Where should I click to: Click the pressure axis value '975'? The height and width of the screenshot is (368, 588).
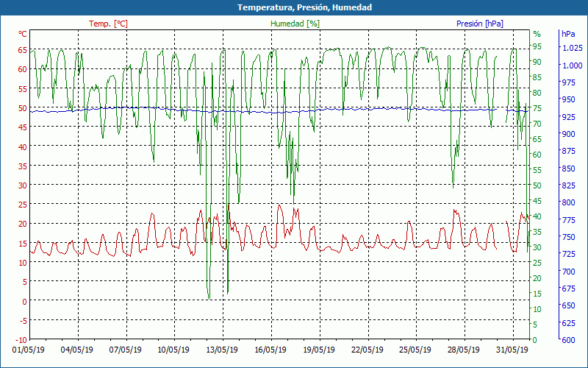pyautogui.click(x=568, y=82)
